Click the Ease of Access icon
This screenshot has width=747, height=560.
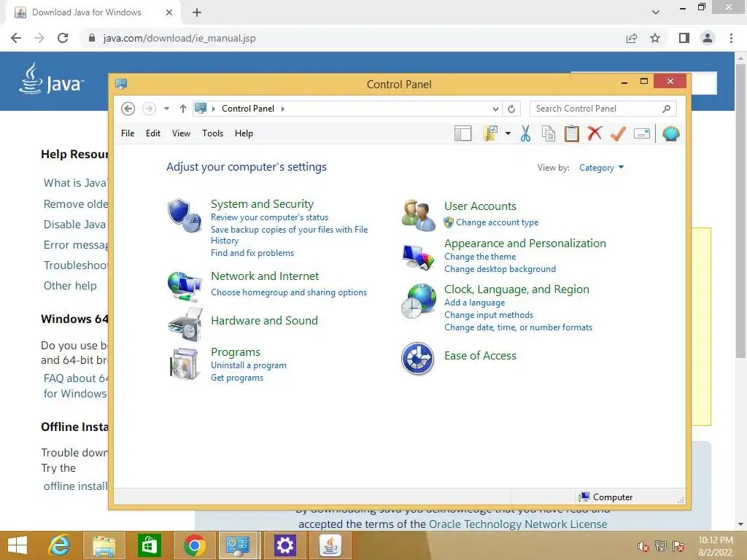[x=417, y=358]
